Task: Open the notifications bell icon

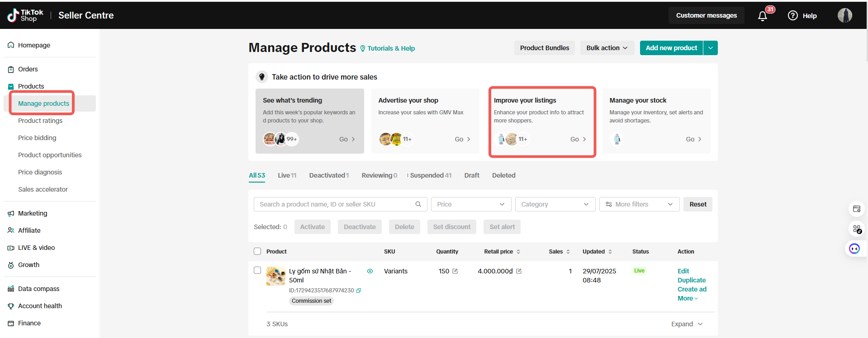Action: 763,16
